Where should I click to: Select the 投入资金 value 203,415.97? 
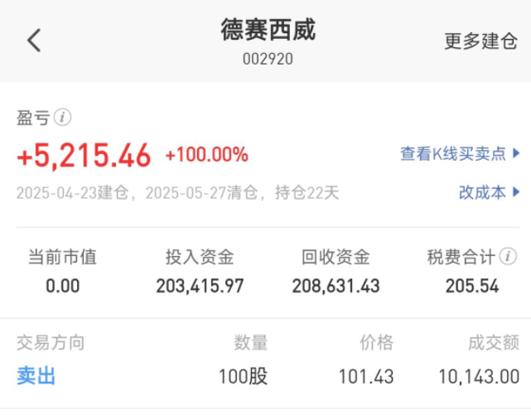click(200, 286)
